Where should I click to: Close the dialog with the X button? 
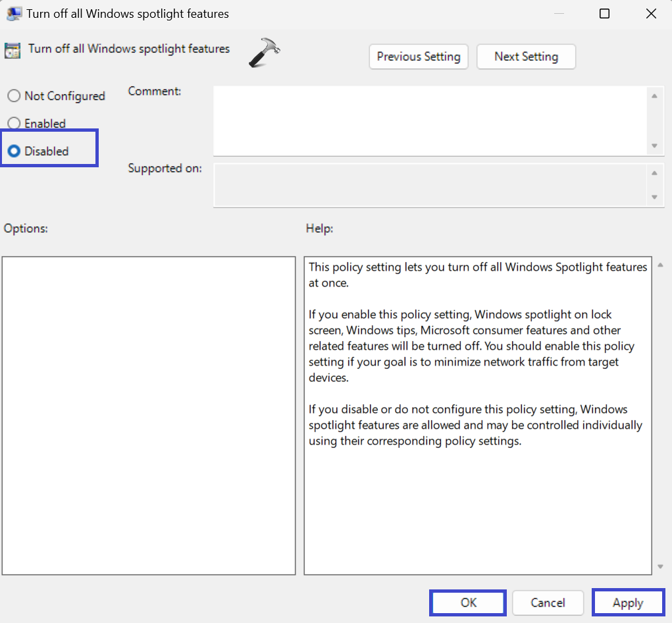pos(651,14)
